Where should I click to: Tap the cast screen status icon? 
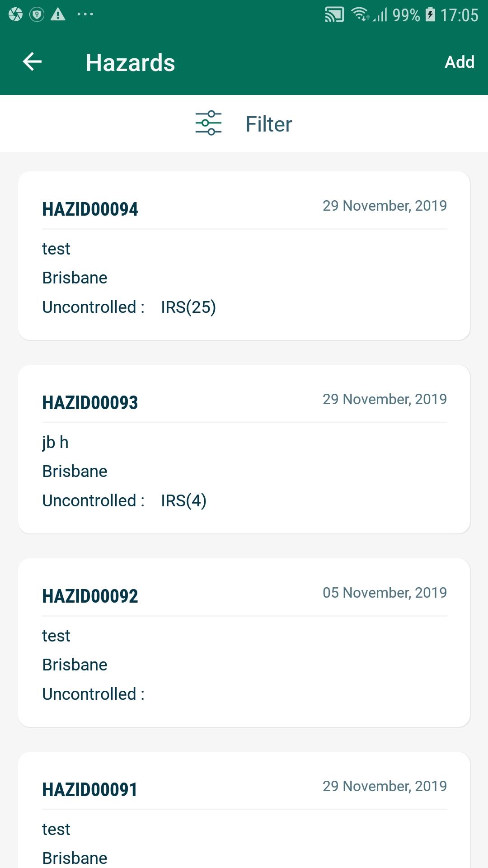[x=334, y=15]
